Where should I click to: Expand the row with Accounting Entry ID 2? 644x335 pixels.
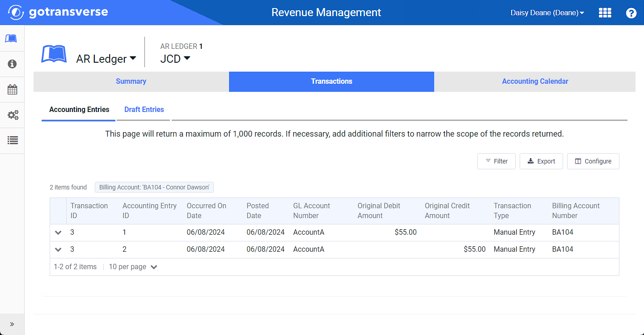(58, 249)
